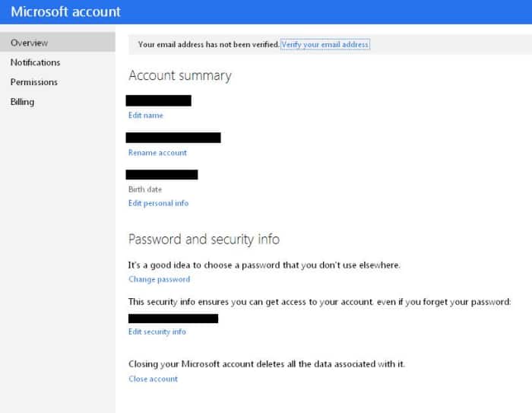Click 'Your email address has not been verified' text
532x413 pixels.
tap(209, 44)
